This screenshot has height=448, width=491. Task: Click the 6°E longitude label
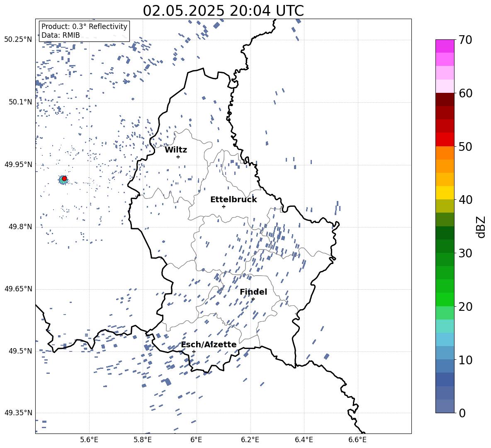(x=196, y=440)
